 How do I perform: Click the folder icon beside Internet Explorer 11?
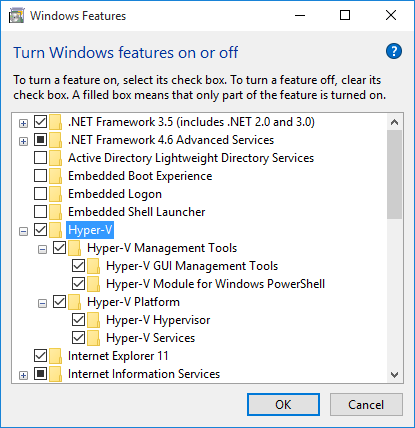[x=56, y=356]
